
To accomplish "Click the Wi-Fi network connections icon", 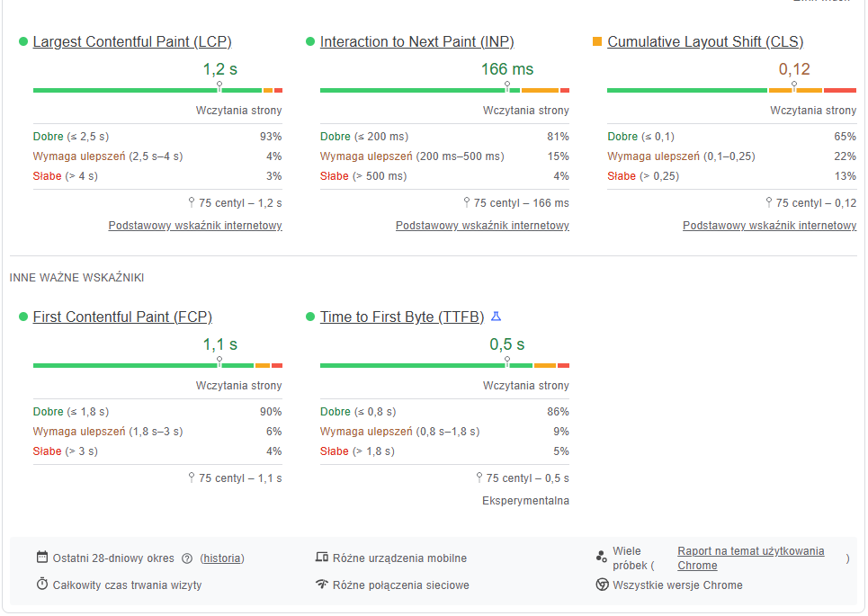I will (322, 585).
